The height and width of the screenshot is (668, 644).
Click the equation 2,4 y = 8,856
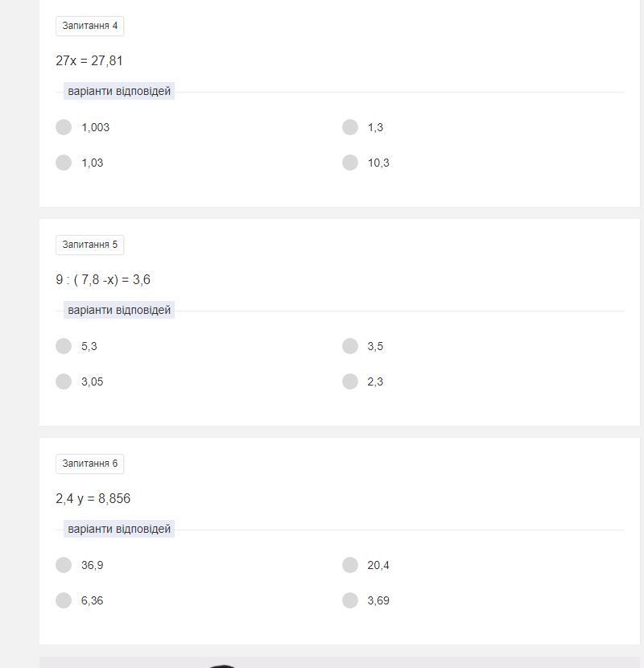point(93,498)
